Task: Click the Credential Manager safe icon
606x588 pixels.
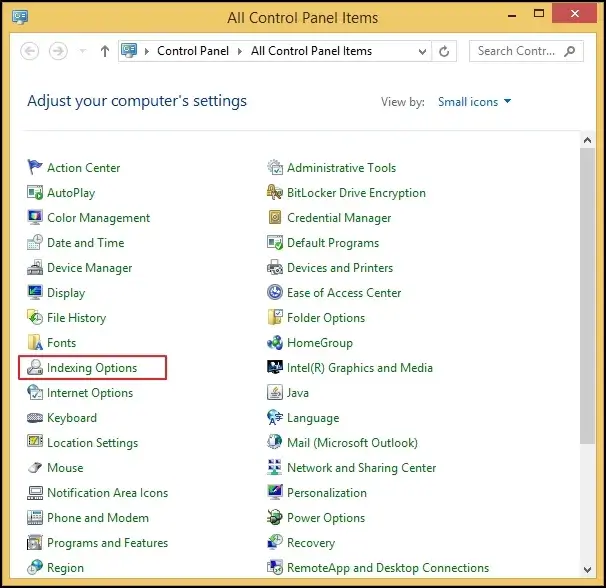Action: (275, 218)
